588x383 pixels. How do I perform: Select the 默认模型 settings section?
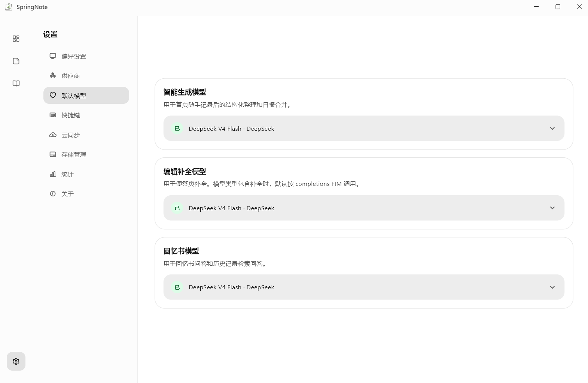tap(86, 96)
